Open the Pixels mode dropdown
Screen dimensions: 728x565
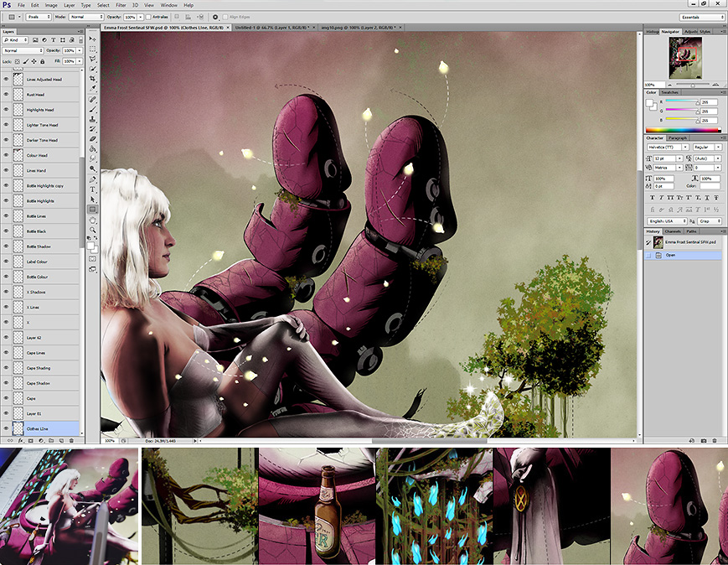(38, 17)
